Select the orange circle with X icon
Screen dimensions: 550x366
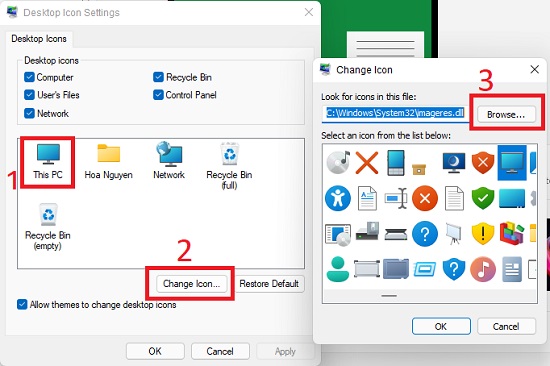(x=425, y=198)
